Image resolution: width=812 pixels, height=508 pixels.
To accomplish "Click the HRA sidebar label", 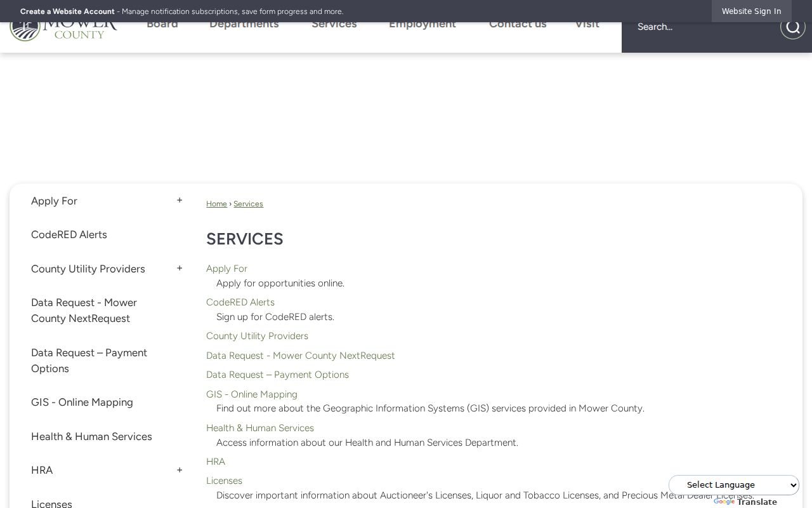I will pos(42,471).
